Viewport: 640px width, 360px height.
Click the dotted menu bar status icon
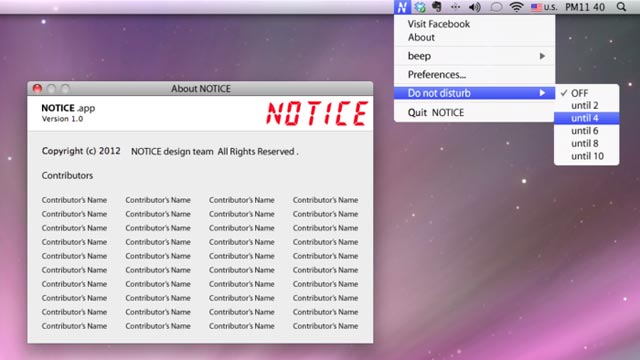456,7
